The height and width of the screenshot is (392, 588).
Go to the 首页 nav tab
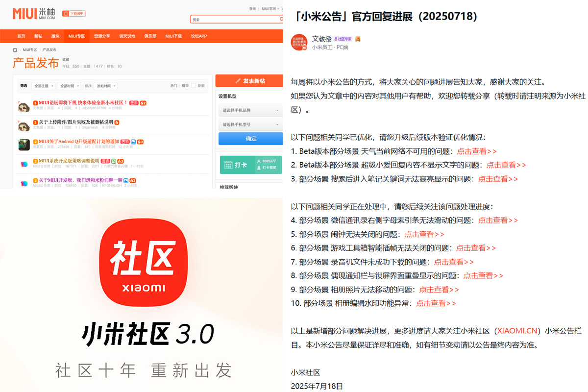pos(21,36)
